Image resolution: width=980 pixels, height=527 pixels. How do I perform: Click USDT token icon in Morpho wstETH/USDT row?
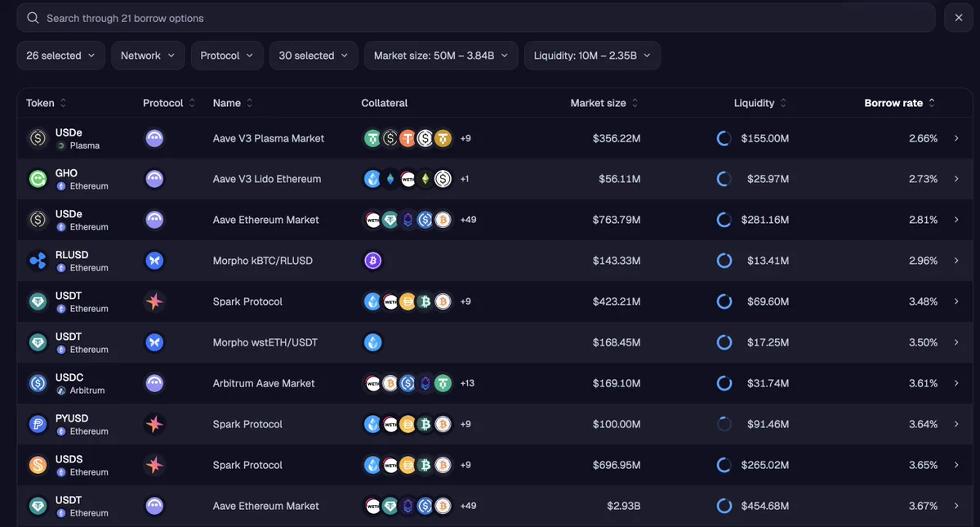(38, 342)
